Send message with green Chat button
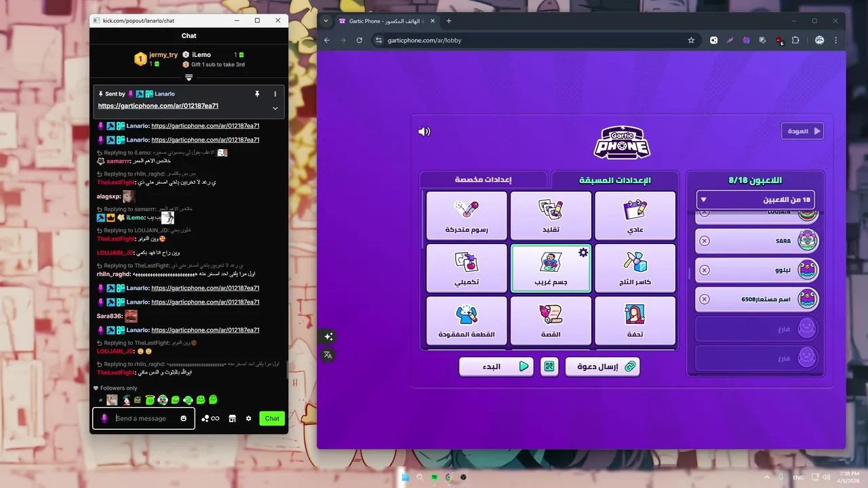868x488 pixels. coord(272,418)
